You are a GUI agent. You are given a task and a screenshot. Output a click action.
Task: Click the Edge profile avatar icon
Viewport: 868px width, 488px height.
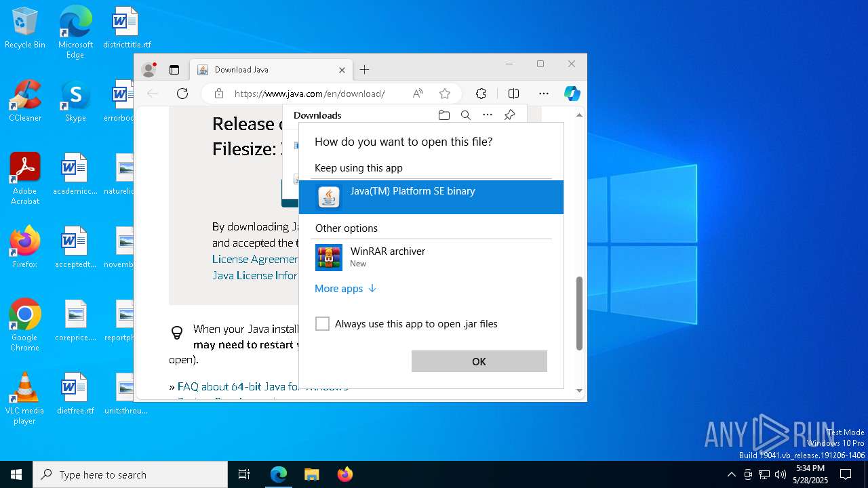[149, 69]
